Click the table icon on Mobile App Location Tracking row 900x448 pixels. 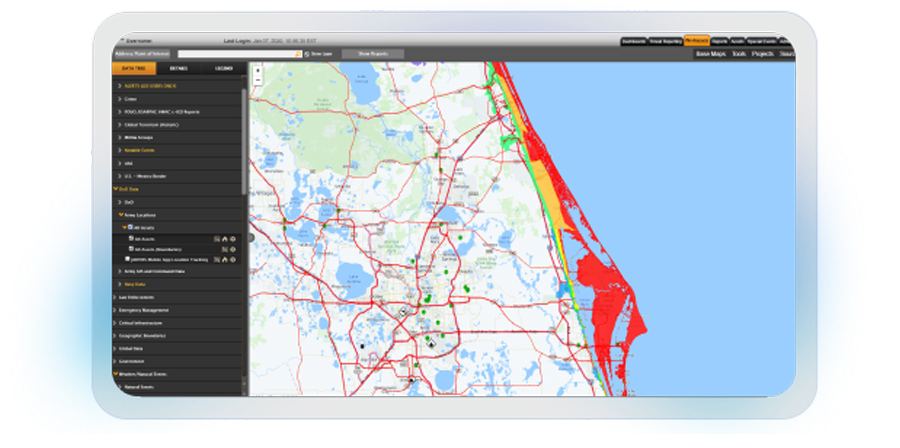click(x=216, y=259)
